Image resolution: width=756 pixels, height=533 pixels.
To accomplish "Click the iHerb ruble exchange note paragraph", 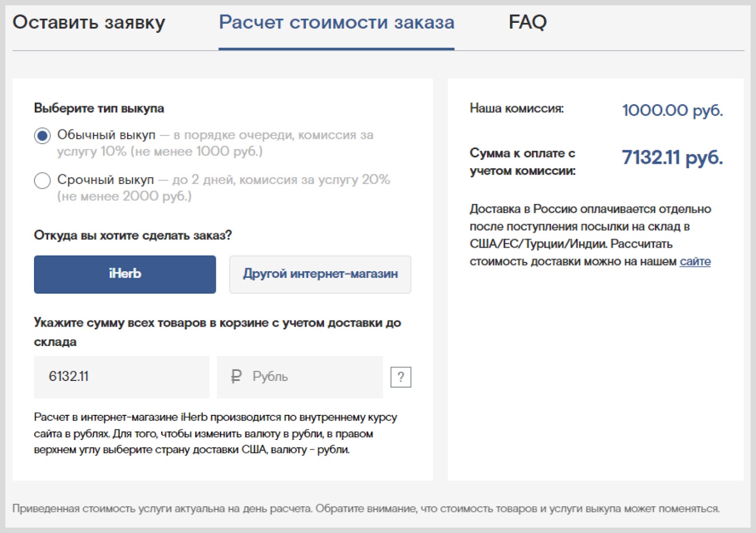I will (x=215, y=433).
